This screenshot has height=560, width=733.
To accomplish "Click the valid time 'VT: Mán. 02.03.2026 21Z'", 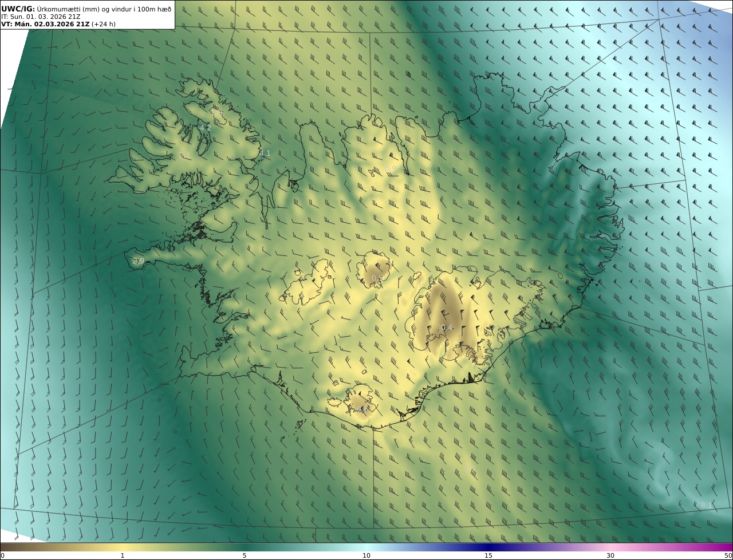I will coord(45,24).
